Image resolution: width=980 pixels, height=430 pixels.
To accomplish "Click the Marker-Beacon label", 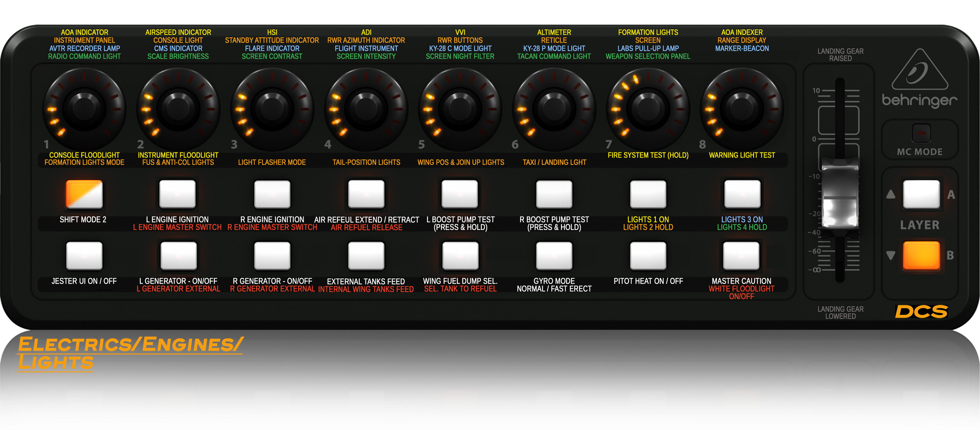I will tap(742, 48).
